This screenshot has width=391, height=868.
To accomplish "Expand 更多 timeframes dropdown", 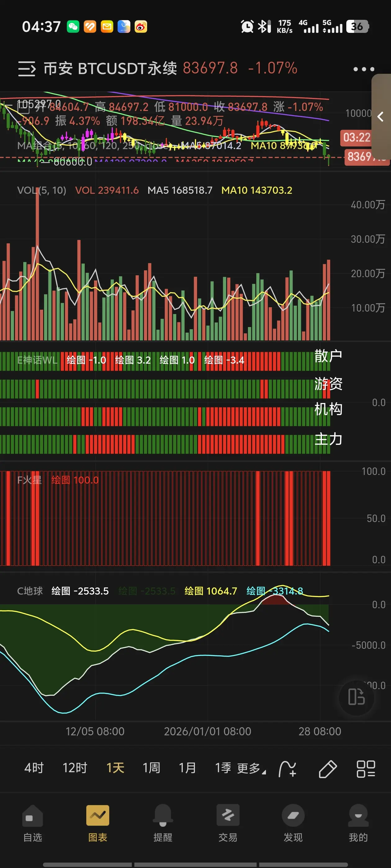I will [x=251, y=768].
